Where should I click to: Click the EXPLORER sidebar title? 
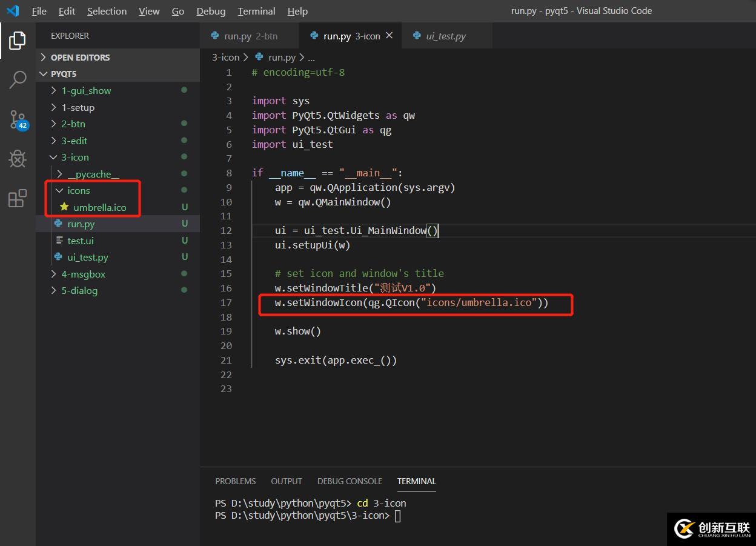[70, 36]
